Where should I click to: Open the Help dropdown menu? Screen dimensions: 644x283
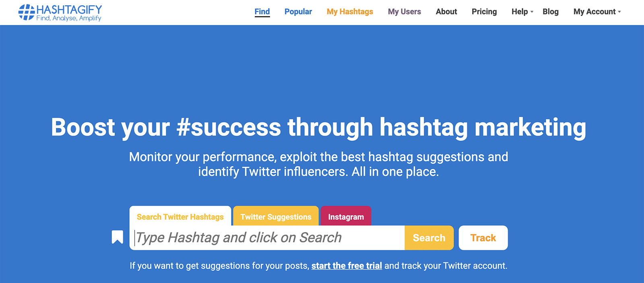click(522, 12)
